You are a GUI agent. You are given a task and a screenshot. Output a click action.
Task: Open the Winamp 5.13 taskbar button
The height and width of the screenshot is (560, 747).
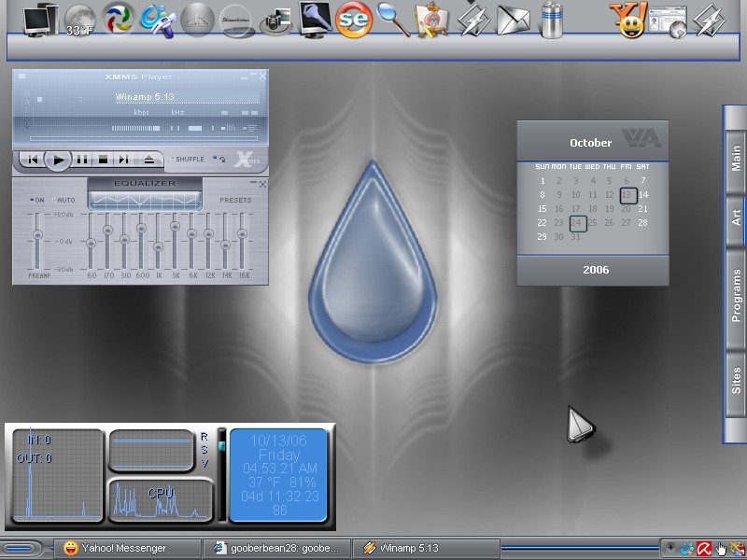426,548
